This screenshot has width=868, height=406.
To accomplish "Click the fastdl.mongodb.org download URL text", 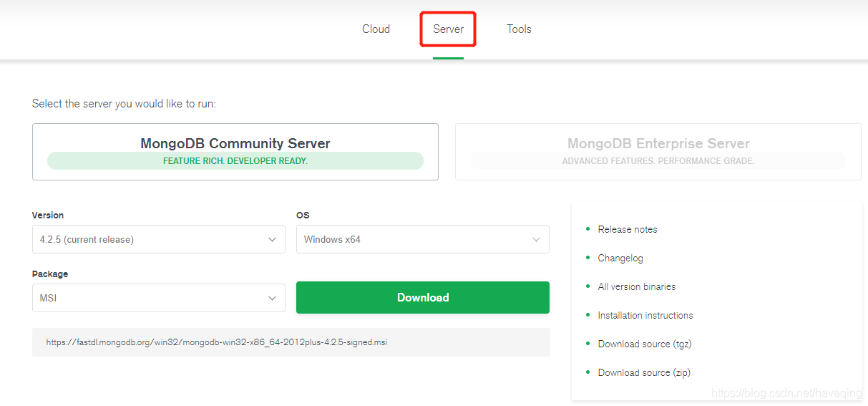I will [x=217, y=342].
